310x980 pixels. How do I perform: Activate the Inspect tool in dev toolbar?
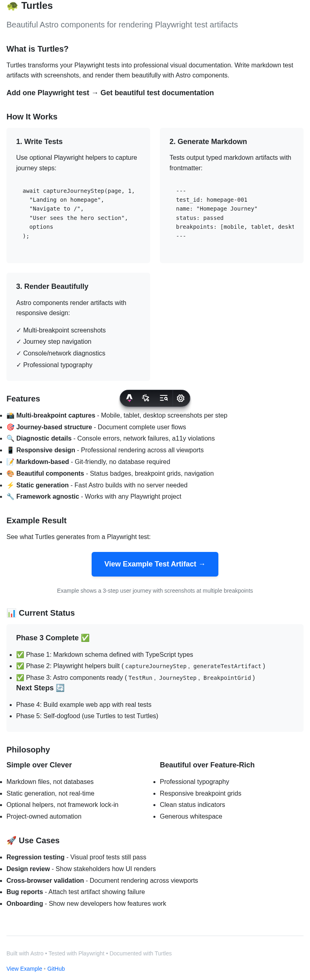click(146, 398)
